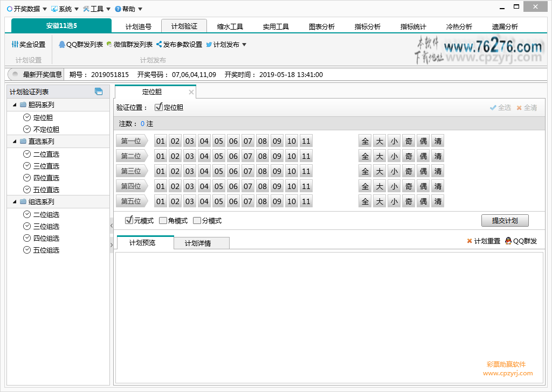
Task: Click 全选 checkmark to select all
Action: [x=500, y=108]
